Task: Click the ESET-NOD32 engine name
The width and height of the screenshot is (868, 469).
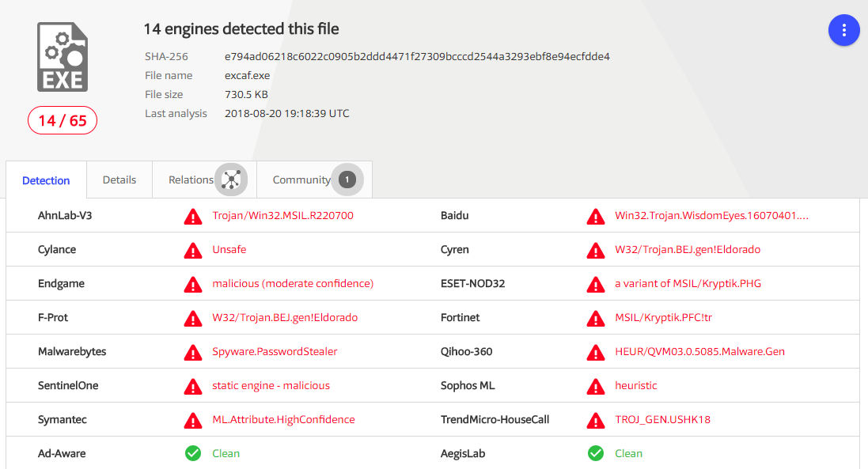Action: 472,284
